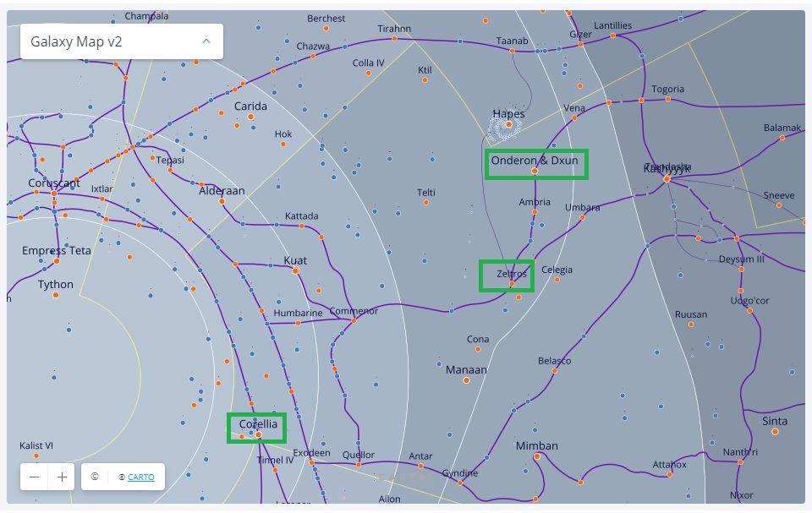Click the Champala planet label
Viewport: 812px width, 513px height.
pyautogui.click(x=146, y=16)
